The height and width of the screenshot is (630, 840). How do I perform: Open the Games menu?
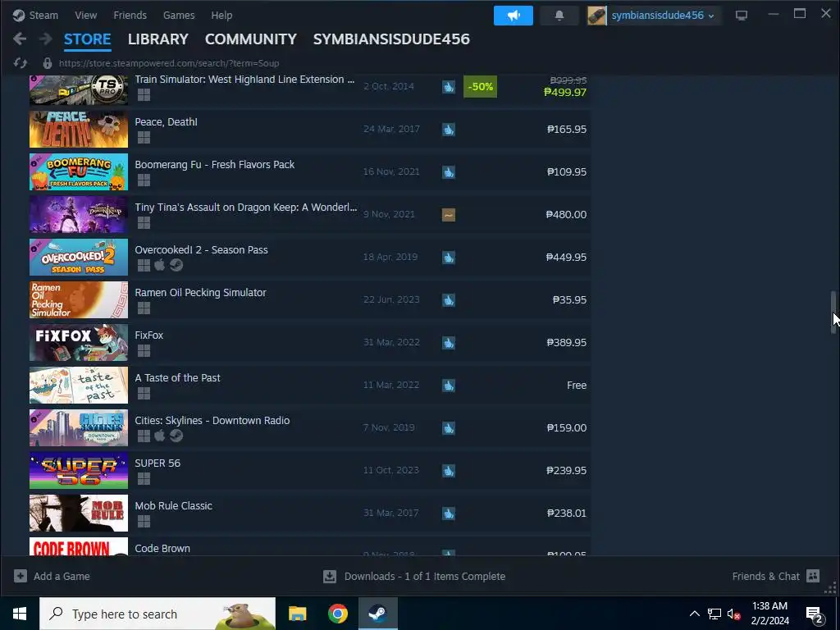point(179,15)
